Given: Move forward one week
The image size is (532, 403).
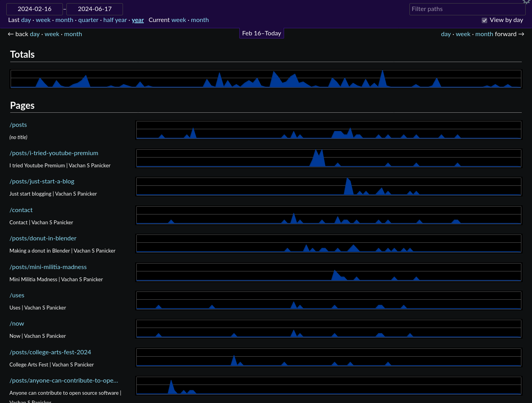Looking at the screenshot, I should [463, 34].
